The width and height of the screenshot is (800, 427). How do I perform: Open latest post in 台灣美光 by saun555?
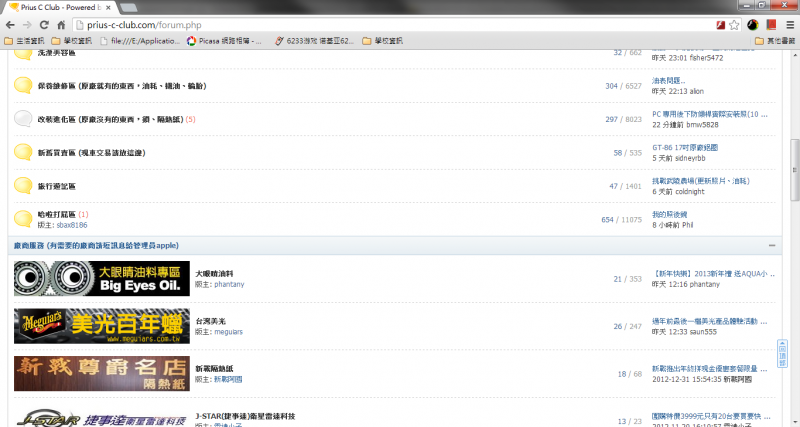point(710,321)
